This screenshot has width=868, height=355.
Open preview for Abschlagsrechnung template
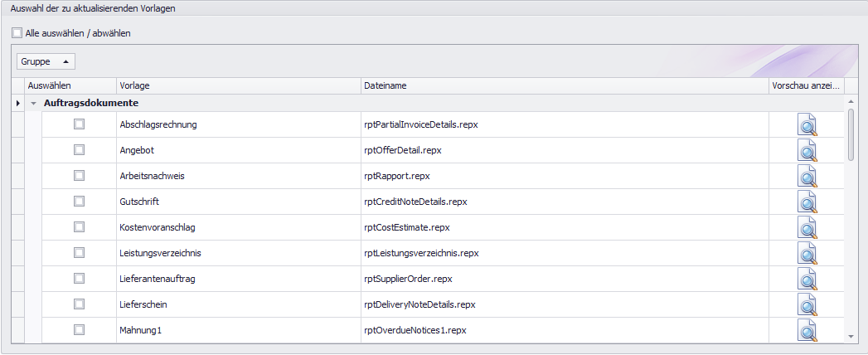807,124
